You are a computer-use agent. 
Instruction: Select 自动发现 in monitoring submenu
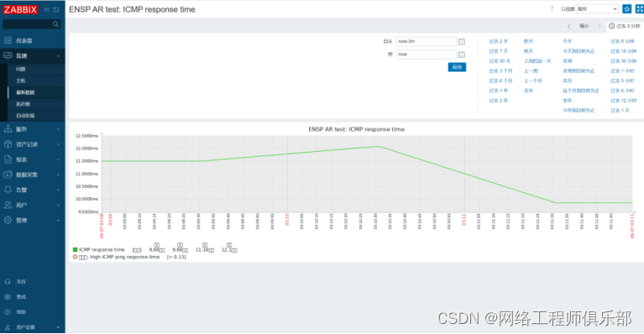point(25,116)
